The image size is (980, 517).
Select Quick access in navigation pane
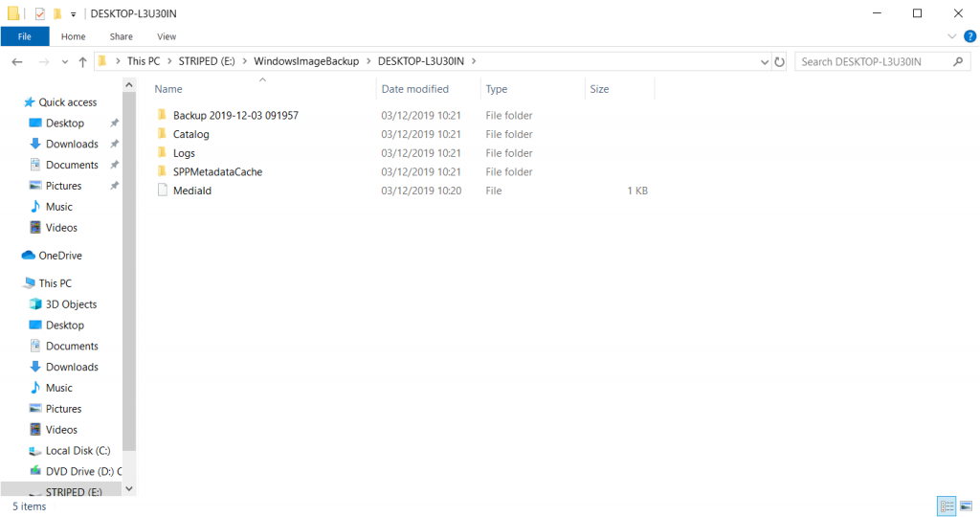coord(68,101)
